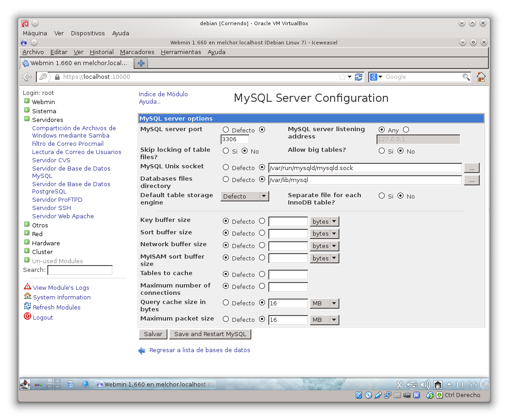This screenshot has width=508, height=420.
Task: Click Save and Restart MySQL button
Action: click(x=210, y=334)
